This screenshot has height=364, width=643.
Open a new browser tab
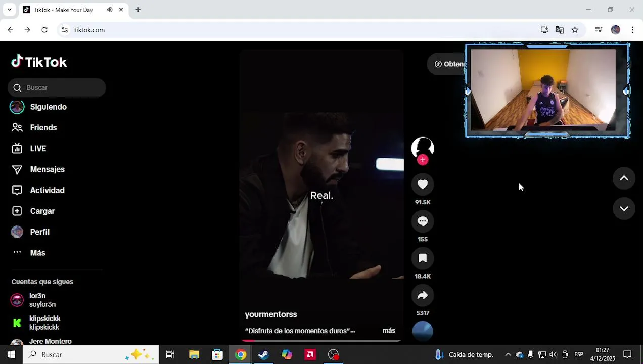coord(138,10)
